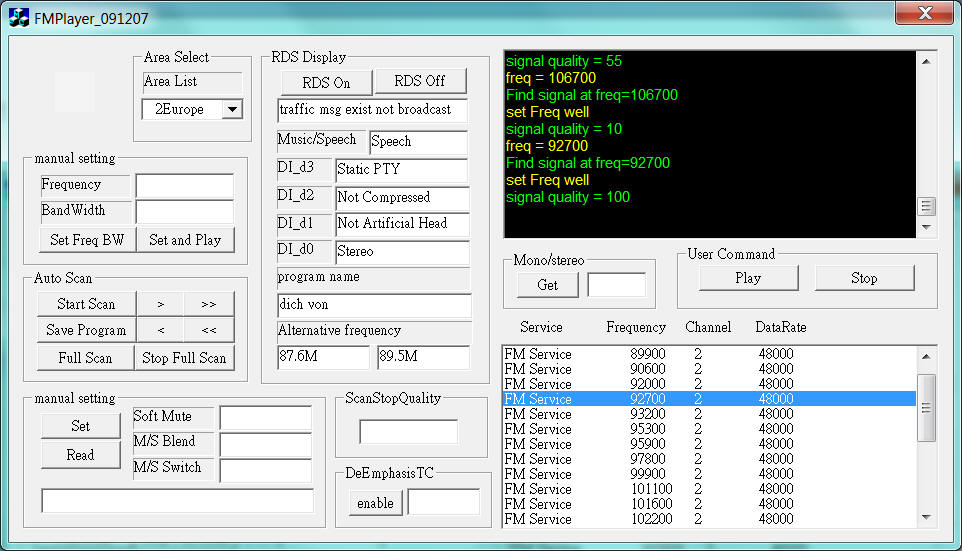The width and height of the screenshot is (962, 551).
Task: Click the Mono/stereo result field
Action: [617, 285]
